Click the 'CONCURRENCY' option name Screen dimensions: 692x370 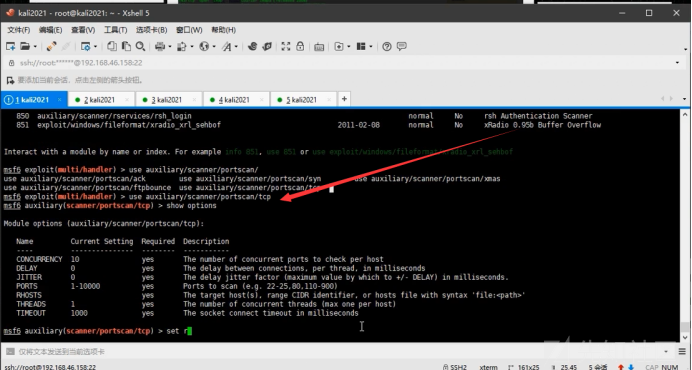pyautogui.click(x=39, y=259)
